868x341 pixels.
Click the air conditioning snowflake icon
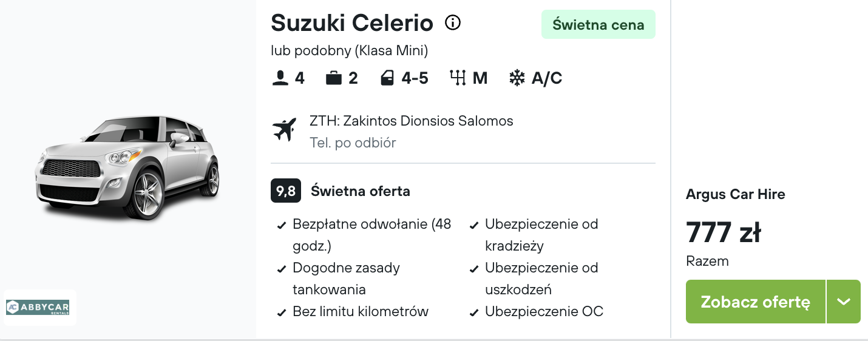[517, 78]
